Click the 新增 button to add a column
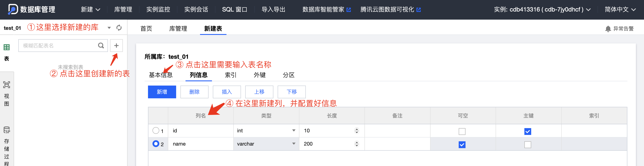This screenshot has width=644, height=166. click(162, 92)
